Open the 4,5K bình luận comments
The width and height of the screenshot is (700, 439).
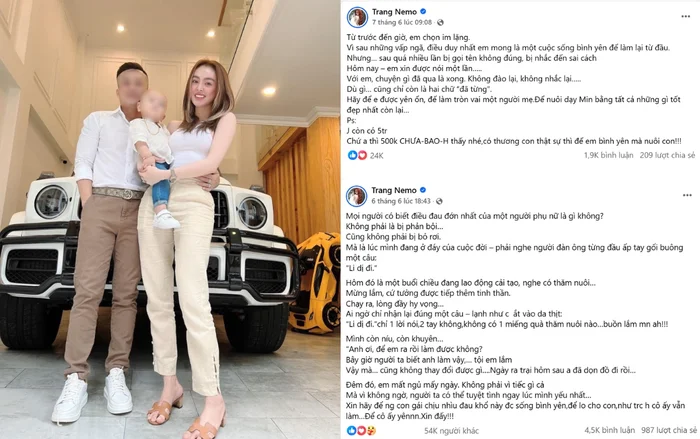click(609, 430)
